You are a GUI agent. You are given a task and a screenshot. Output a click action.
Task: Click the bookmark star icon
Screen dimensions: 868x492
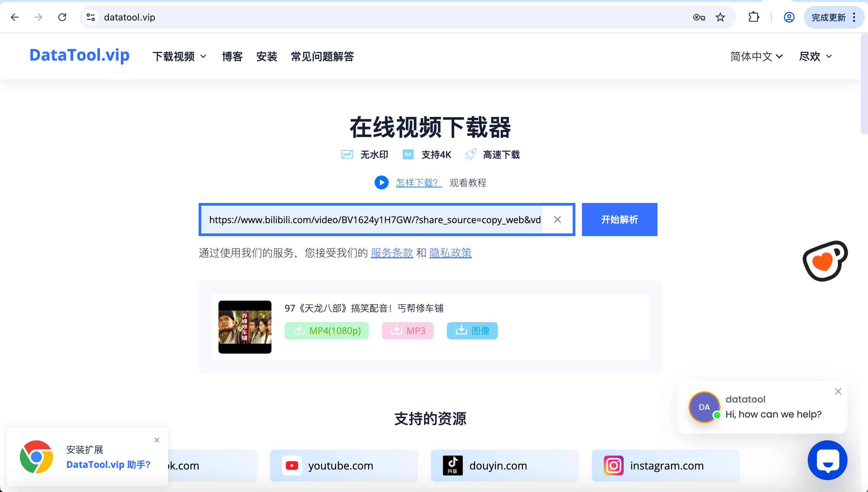click(x=720, y=17)
